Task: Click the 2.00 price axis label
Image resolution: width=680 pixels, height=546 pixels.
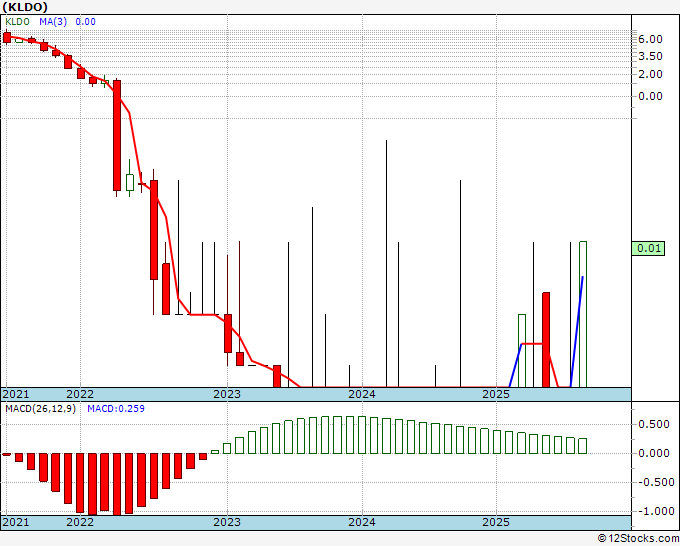Action: 650,74
